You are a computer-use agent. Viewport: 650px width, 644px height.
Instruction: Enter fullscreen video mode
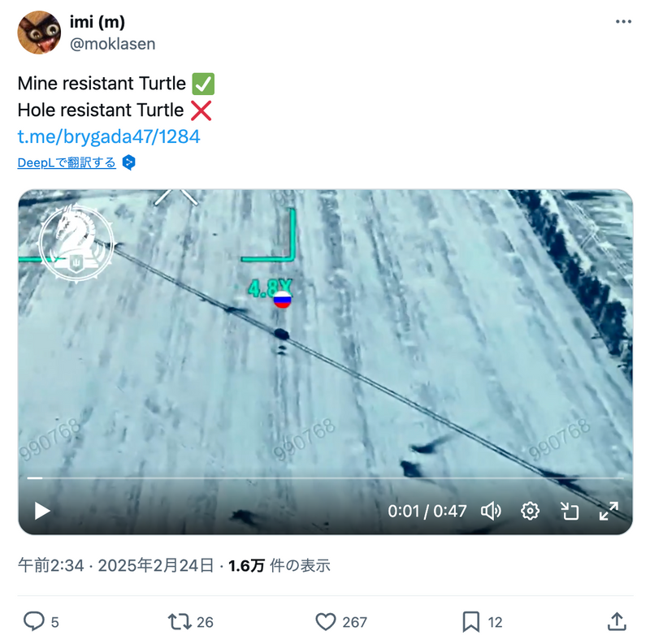(609, 511)
